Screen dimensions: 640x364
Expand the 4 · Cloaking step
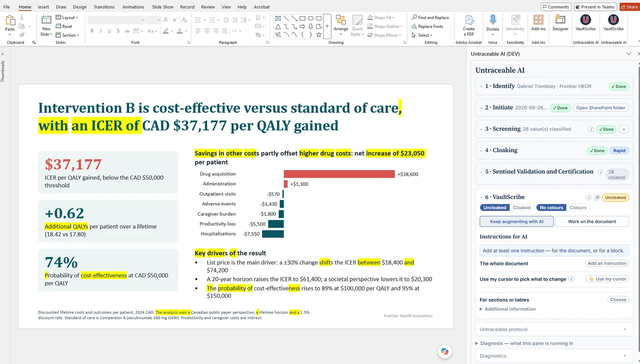[554, 150]
